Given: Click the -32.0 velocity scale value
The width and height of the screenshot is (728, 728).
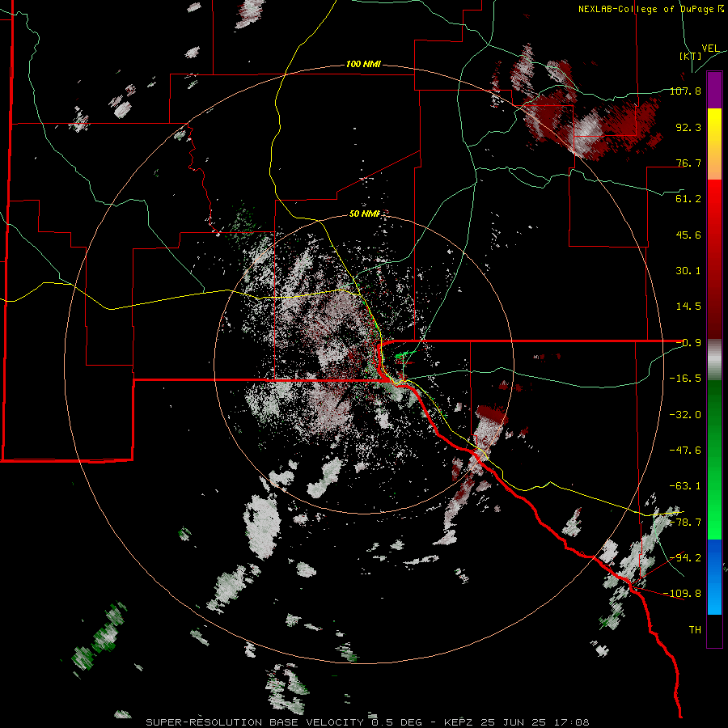Looking at the screenshot, I should pyautogui.click(x=685, y=415).
